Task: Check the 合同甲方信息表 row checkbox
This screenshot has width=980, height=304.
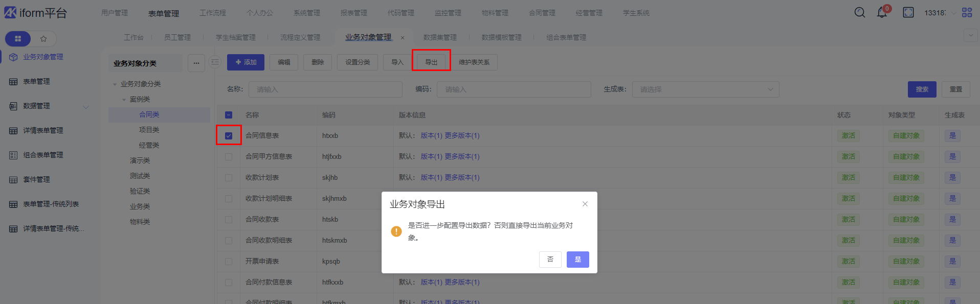Action: [229, 157]
